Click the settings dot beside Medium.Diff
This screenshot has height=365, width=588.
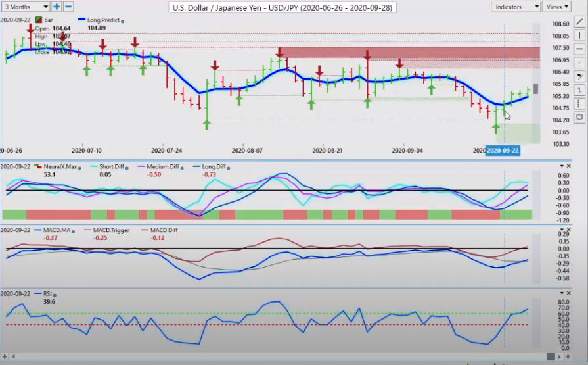coord(182,168)
